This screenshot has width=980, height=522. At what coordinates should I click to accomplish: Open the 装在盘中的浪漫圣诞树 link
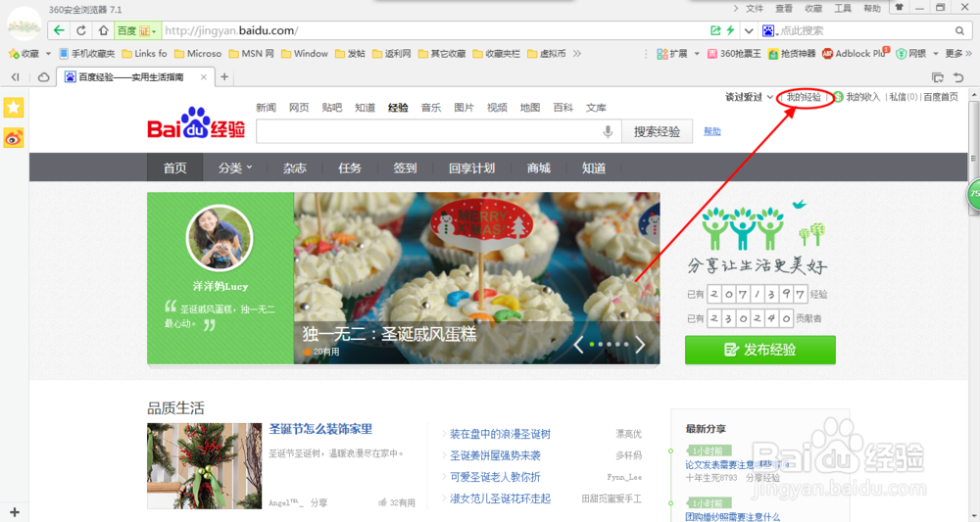tap(500, 434)
